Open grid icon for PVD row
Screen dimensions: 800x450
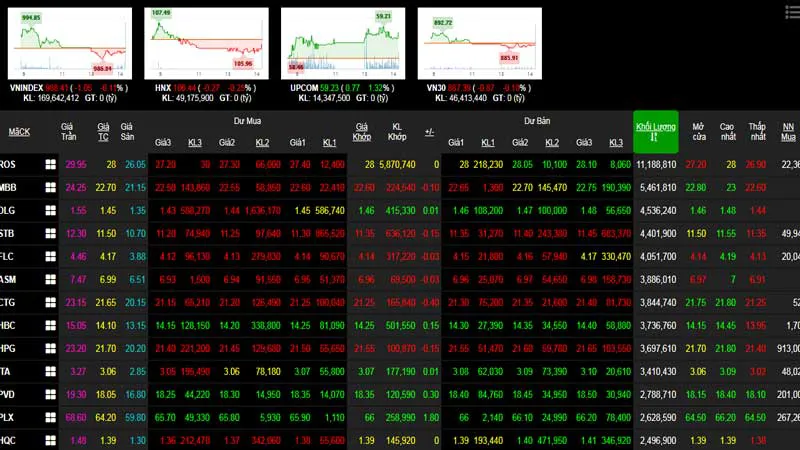(51, 394)
